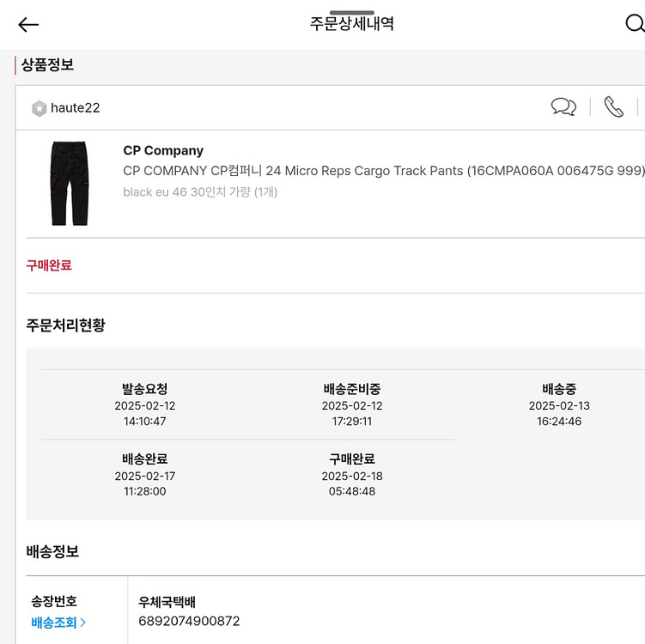The height and width of the screenshot is (644, 645).
Task: Open Micro Reps Cargo Track Pants title
Action: [x=384, y=170]
